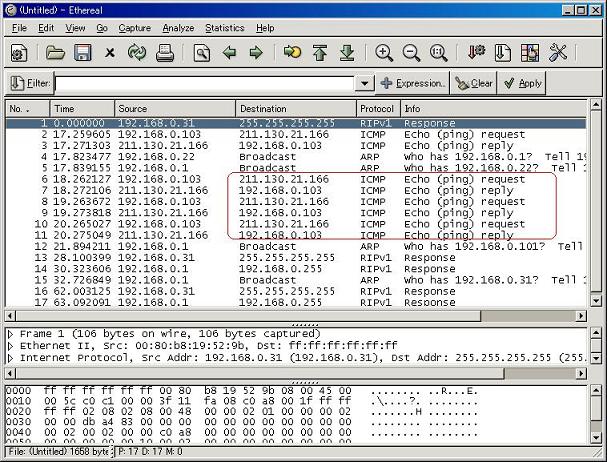607x462 pixels.
Task: Apply the display filter
Action: pos(522,83)
